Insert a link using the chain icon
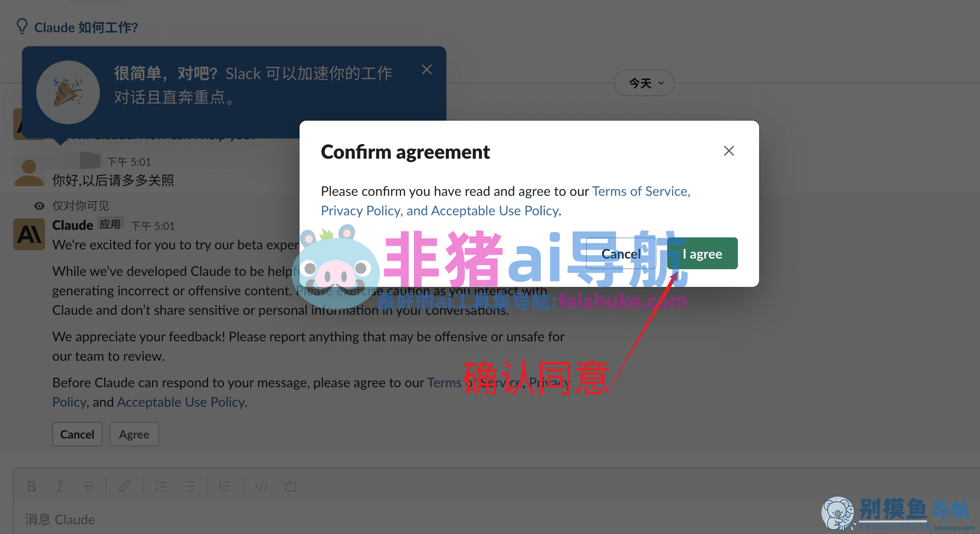The image size is (980, 534). (x=124, y=486)
